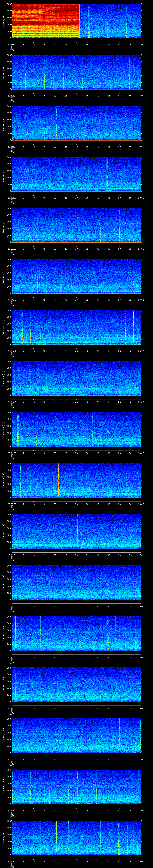This screenshot has height=868, width=153.
Task: Click the 24:00 end time label
Action: 141,402
